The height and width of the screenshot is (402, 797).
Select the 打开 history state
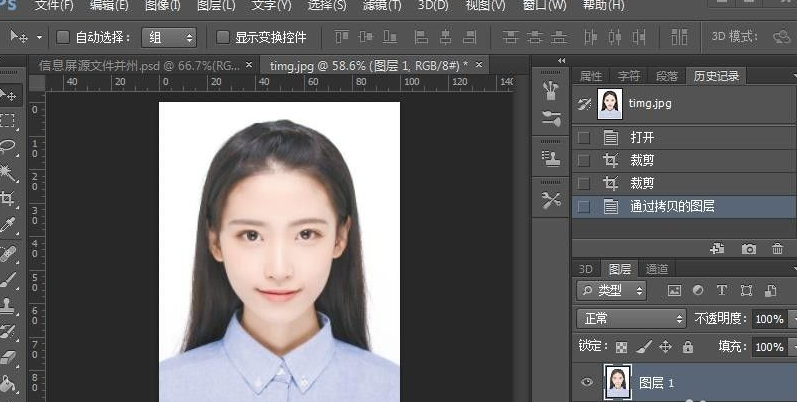pyautogui.click(x=684, y=137)
